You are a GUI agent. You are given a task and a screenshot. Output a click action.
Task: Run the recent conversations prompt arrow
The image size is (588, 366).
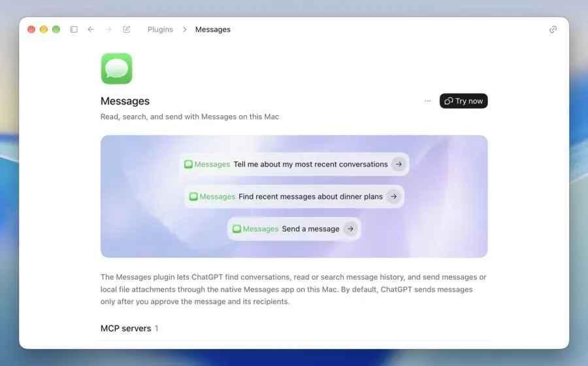tap(399, 164)
